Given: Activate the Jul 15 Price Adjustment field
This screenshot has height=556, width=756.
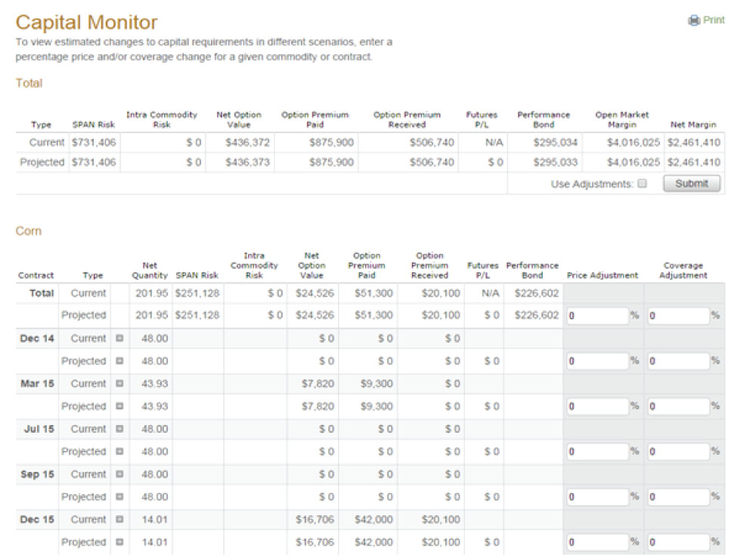Looking at the screenshot, I should pyautogui.click(x=597, y=452).
